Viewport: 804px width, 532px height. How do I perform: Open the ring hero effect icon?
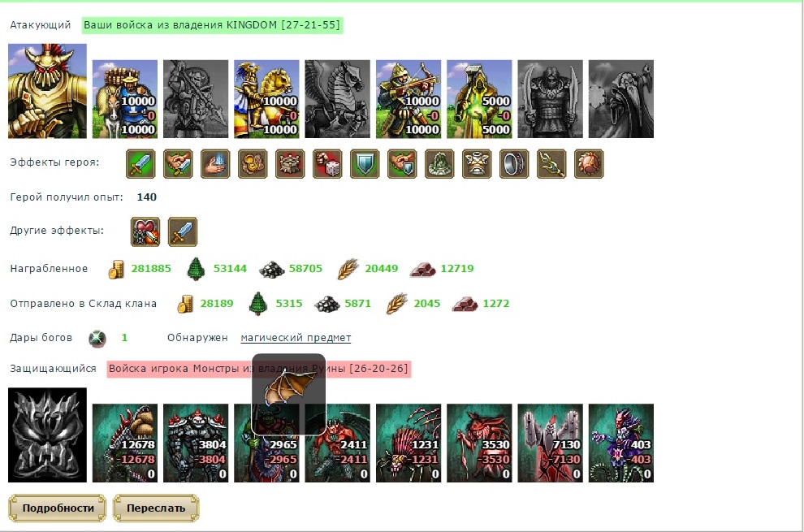pos(514,163)
